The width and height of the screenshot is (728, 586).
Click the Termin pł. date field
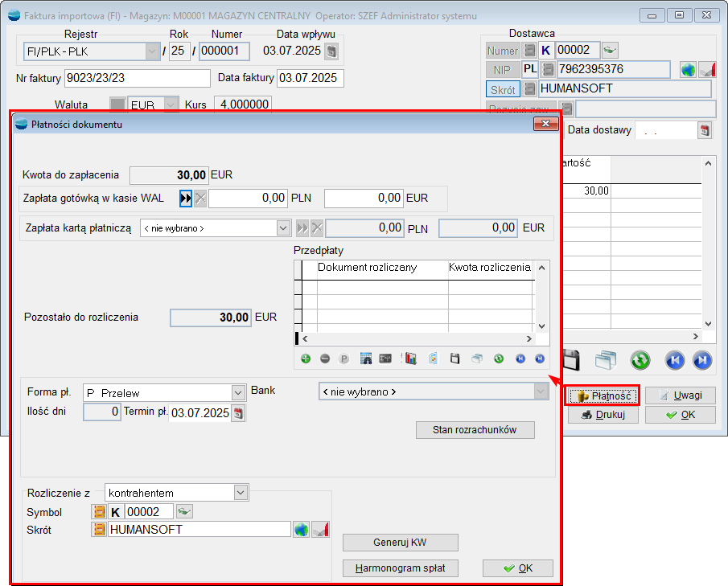[x=200, y=413]
